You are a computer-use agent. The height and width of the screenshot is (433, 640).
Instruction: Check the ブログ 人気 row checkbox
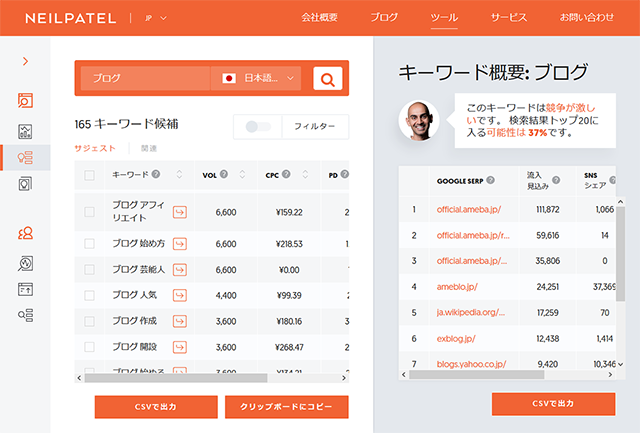[89, 295]
